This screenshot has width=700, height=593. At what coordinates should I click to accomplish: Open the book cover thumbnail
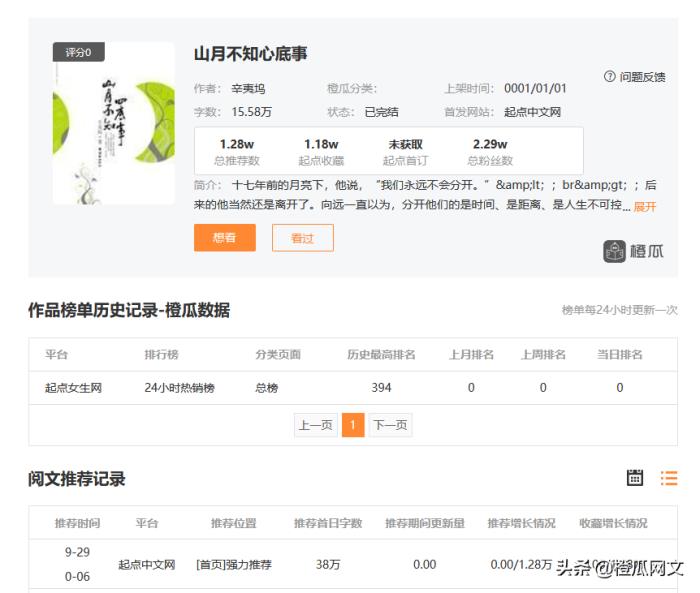[x=113, y=127]
